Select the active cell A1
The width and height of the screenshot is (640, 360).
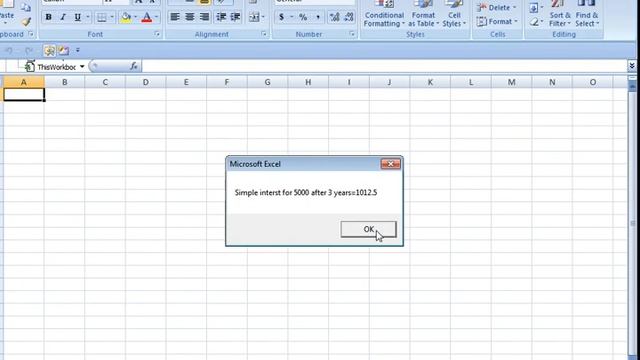tap(24, 95)
